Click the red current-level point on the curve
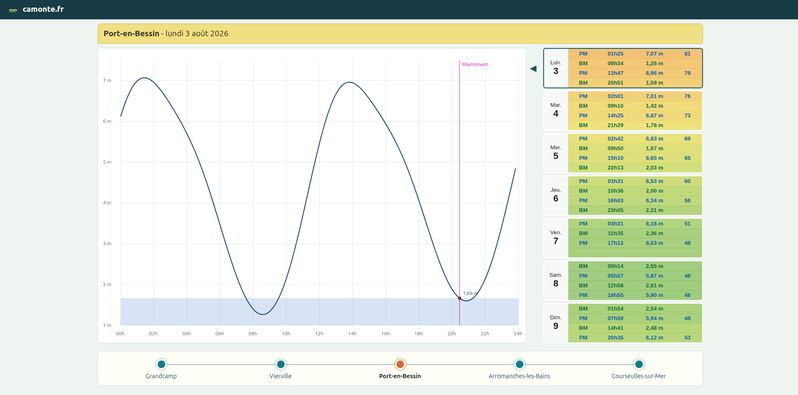Screen dimensions: 798x395 click(459, 298)
